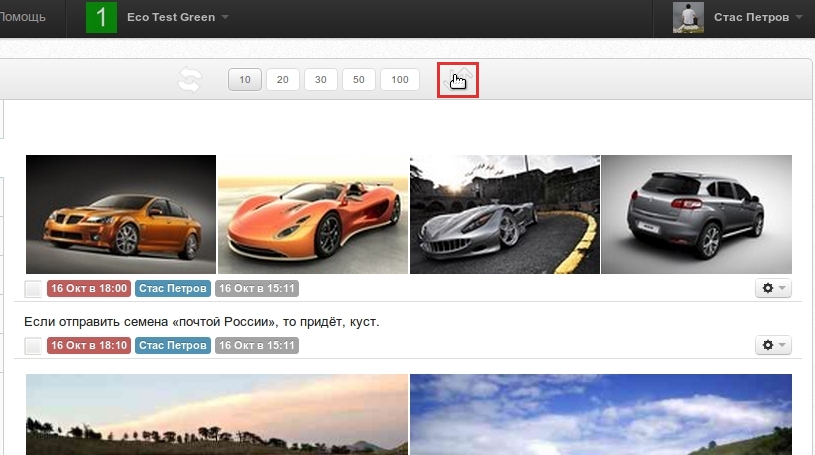Click the green number 1 project icon
The height and width of the screenshot is (455, 815).
coord(101,17)
